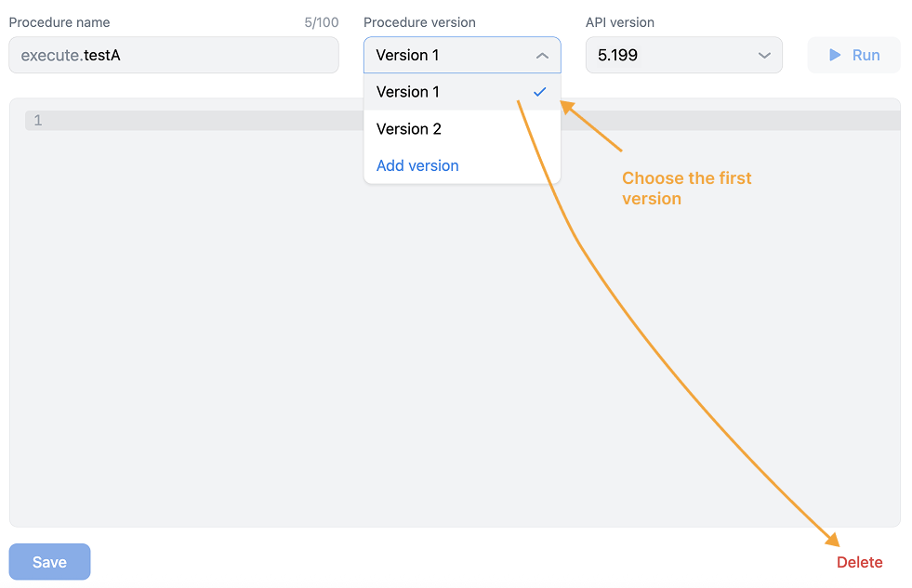The width and height of the screenshot is (912, 588).
Task: Click the blue checkmark beside Version 1
Action: tap(540, 92)
